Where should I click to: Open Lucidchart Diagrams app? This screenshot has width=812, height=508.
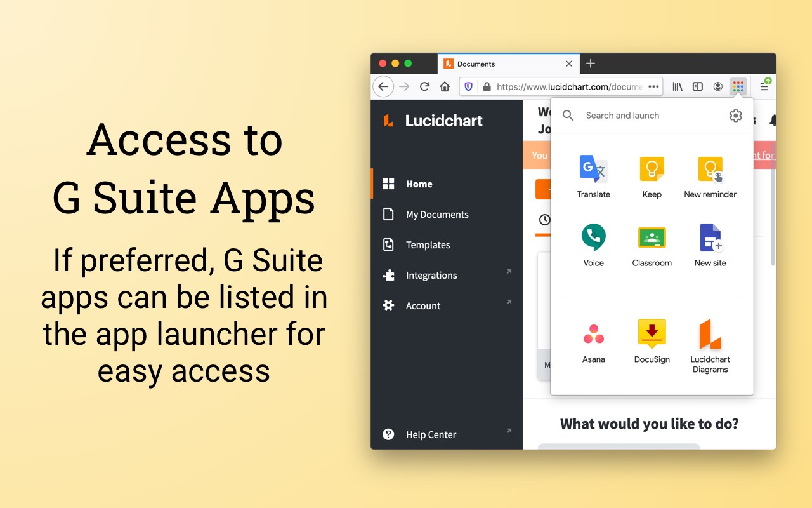pyautogui.click(x=710, y=346)
